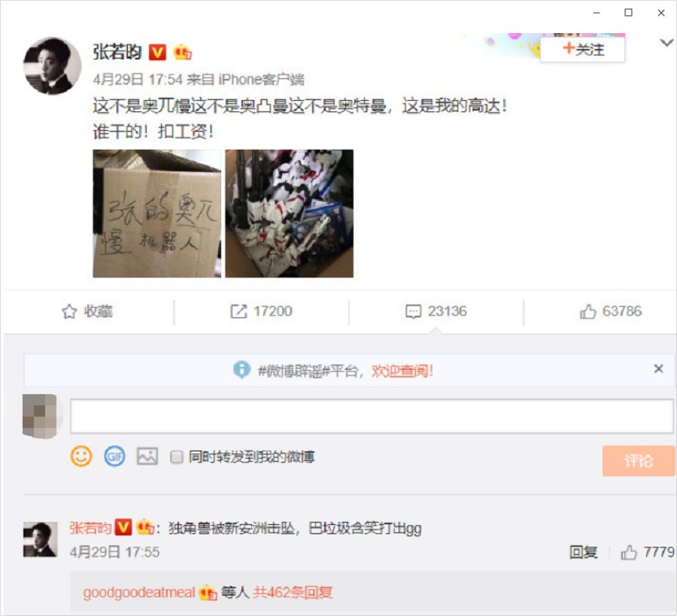Image resolution: width=677 pixels, height=616 pixels.
Task: Like the comment with 7779 thumbs-up
Action: coord(629,552)
